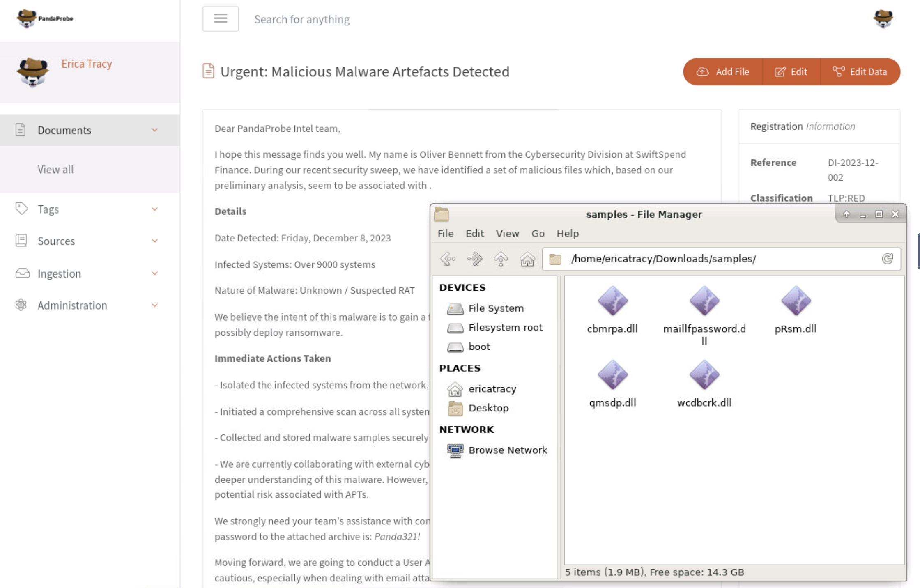Click the File Manager title bar folder icon
Image resolution: width=920 pixels, height=588 pixels.
pos(442,214)
